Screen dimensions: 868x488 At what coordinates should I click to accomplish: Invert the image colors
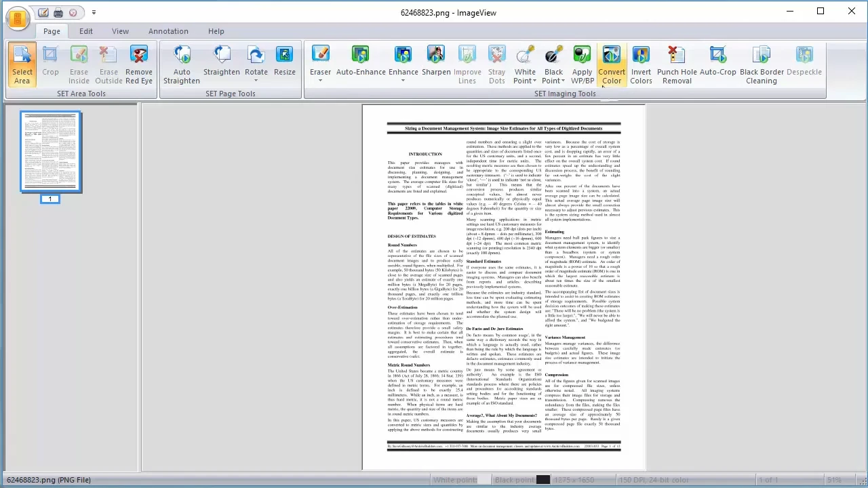pos(641,66)
